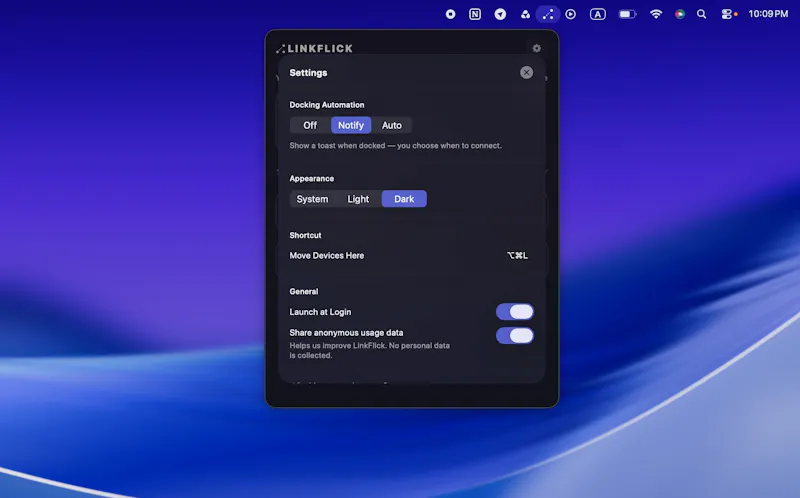Check battery status in menu bar
Screen dimensions: 800x498
pos(628,14)
